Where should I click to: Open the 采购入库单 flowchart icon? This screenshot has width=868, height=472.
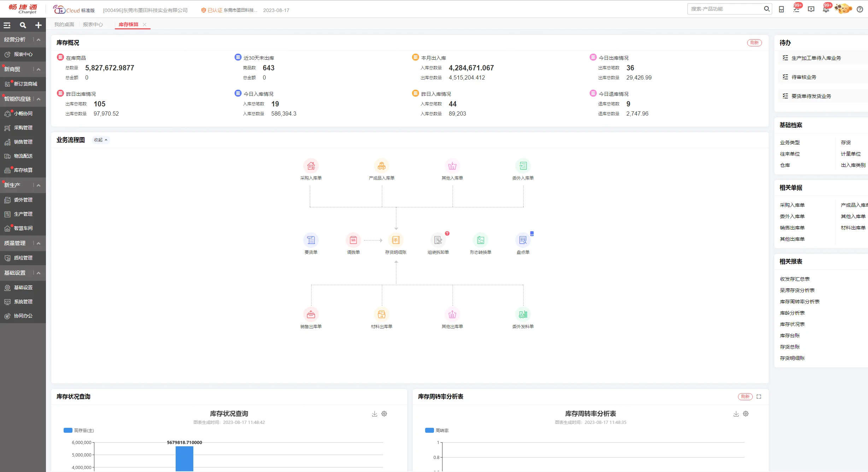[x=311, y=166]
